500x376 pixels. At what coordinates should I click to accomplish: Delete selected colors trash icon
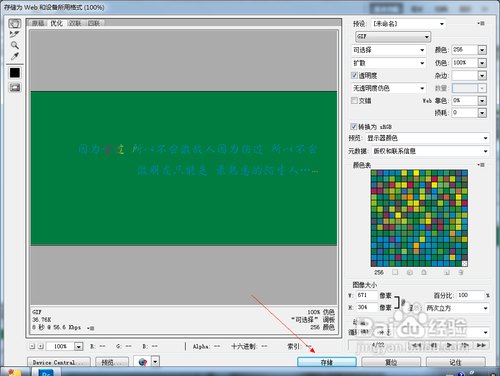(461, 272)
